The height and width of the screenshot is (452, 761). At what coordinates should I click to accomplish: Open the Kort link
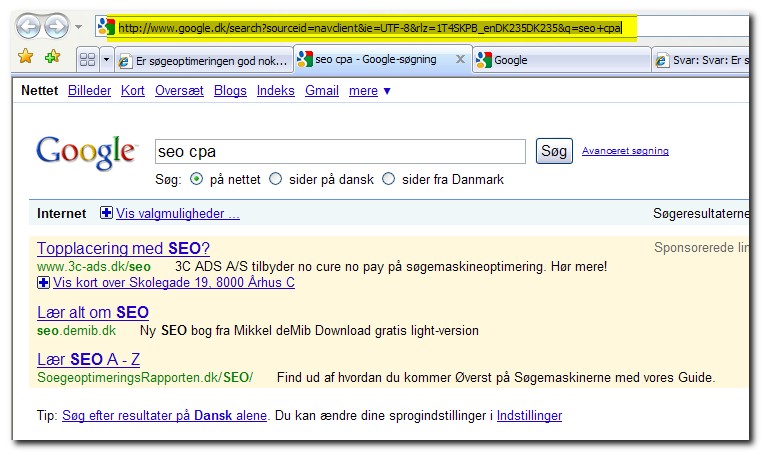pos(132,91)
